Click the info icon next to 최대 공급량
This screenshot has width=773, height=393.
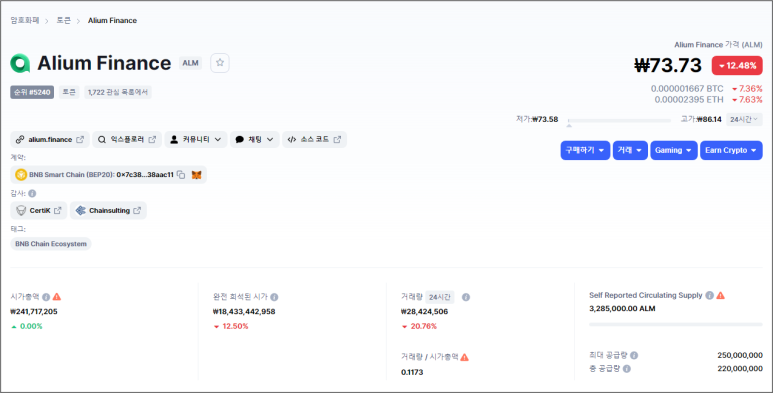634,355
